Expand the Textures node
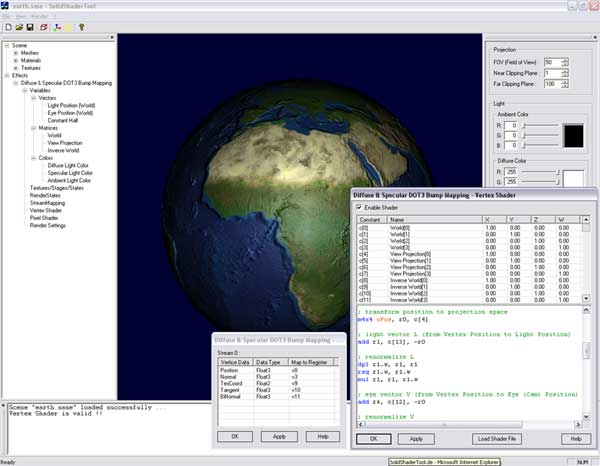600x466 pixels. point(16,68)
